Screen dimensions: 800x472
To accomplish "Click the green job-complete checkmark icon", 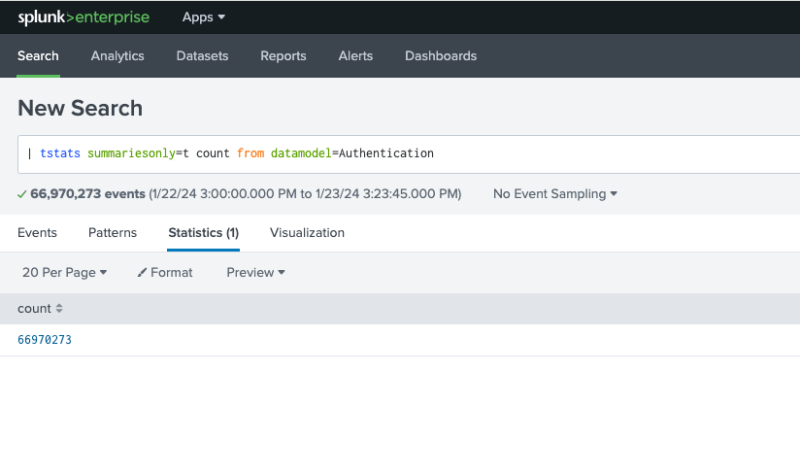I will point(22,194).
